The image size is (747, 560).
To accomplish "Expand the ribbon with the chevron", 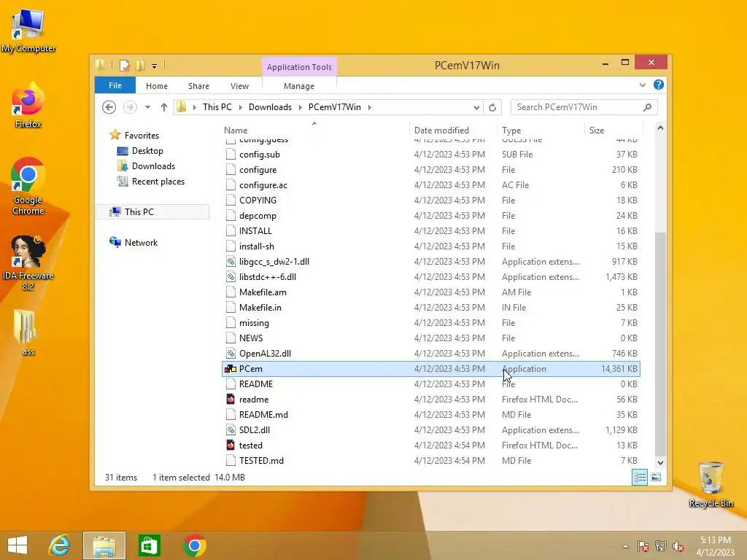I will pos(643,85).
